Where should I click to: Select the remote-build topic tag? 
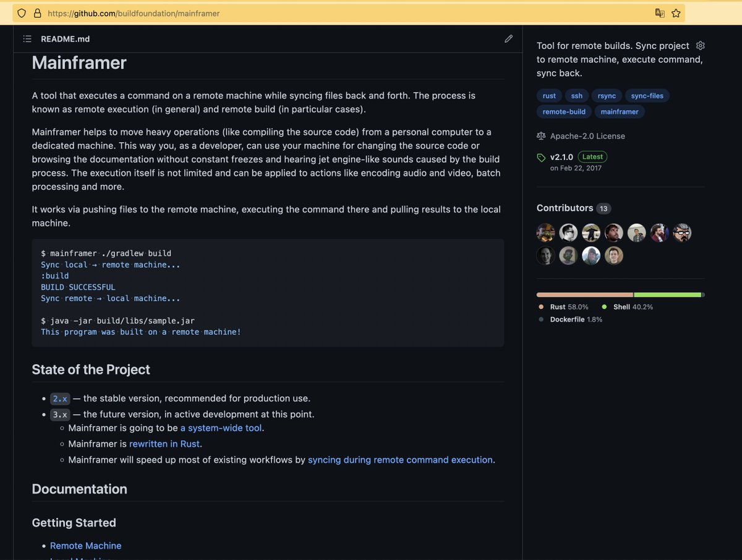tap(564, 112)
